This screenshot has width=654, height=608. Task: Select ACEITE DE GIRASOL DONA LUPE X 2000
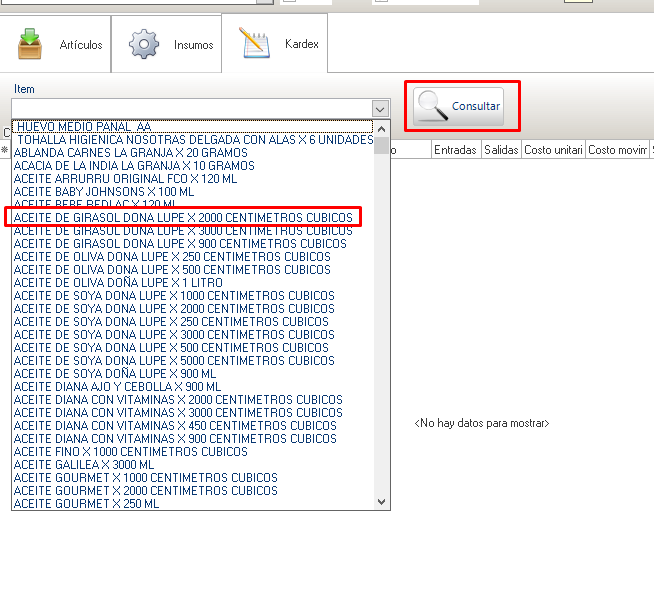(183, 217)
